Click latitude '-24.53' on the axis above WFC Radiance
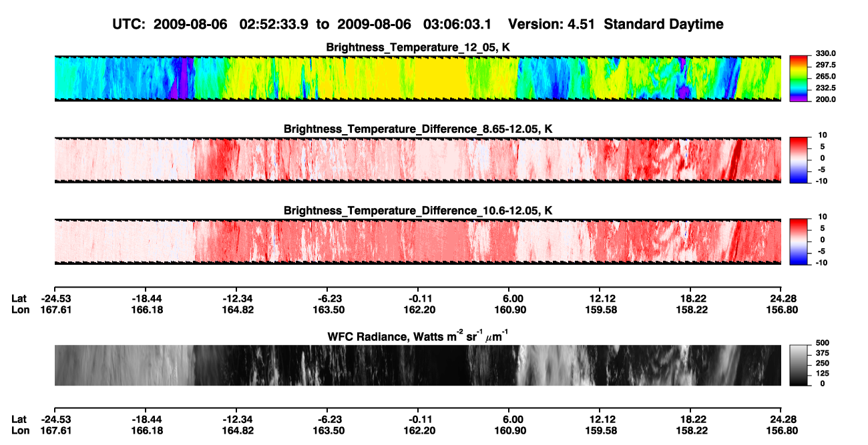Viewport: 868px width, 445px height. click(x=55, y=298)
